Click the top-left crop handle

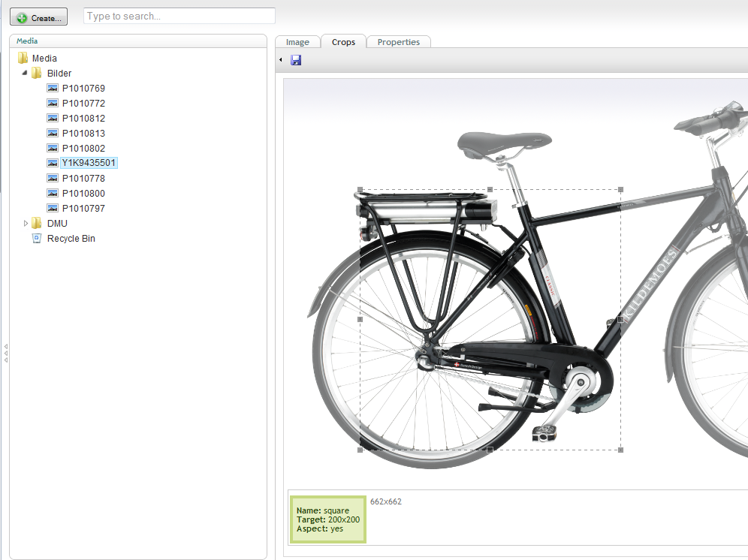360,189
